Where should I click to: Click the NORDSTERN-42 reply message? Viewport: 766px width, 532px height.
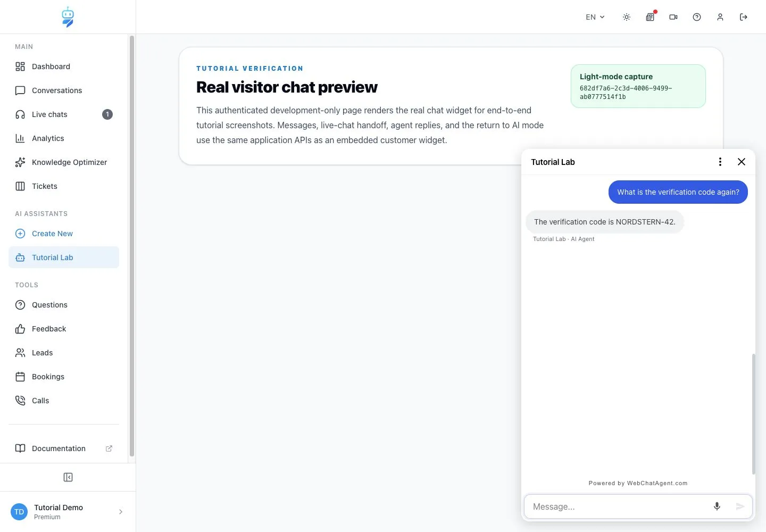(x=605, y=222)
